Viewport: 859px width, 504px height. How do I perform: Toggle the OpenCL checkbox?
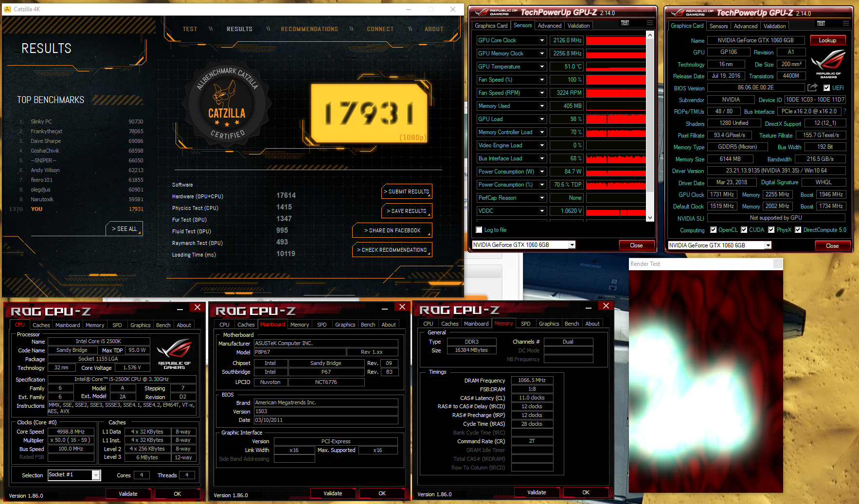click(713, 230)
